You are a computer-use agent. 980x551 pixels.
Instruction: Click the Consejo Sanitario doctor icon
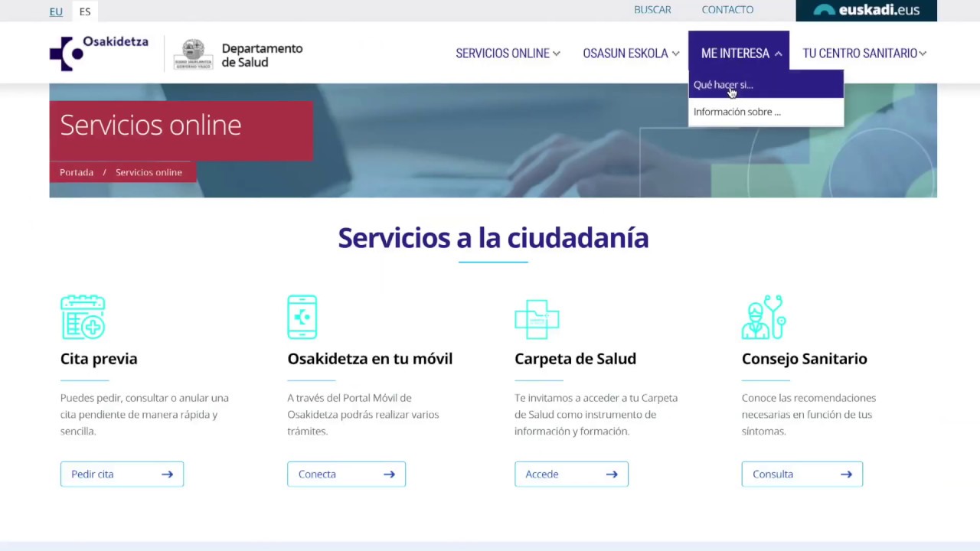[x=763, y=317]
